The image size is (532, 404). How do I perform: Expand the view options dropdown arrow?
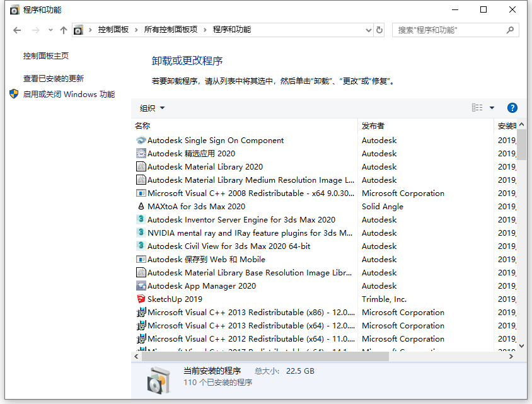click(492, 108)
